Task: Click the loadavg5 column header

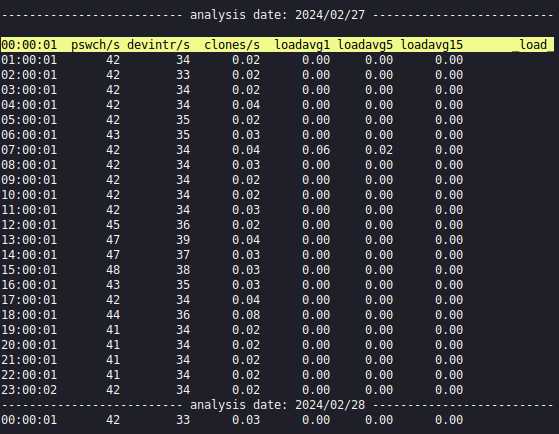Action: point(365,45)
